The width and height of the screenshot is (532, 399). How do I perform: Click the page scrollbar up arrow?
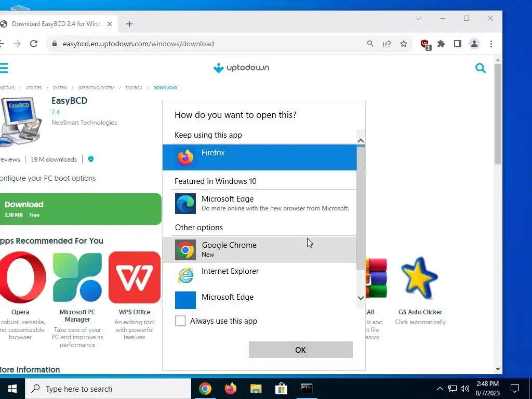click(x=498, y=60)
